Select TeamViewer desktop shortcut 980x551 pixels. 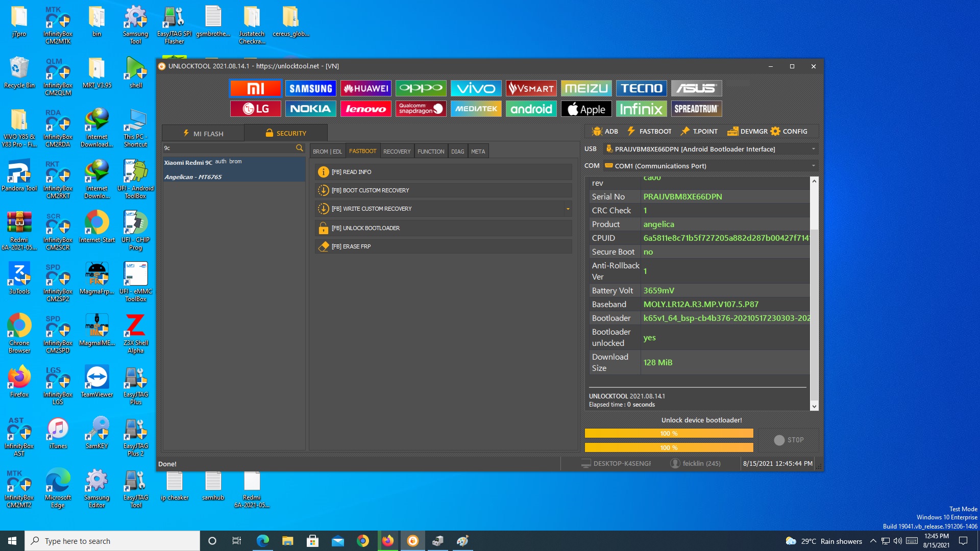click(97, 382)
